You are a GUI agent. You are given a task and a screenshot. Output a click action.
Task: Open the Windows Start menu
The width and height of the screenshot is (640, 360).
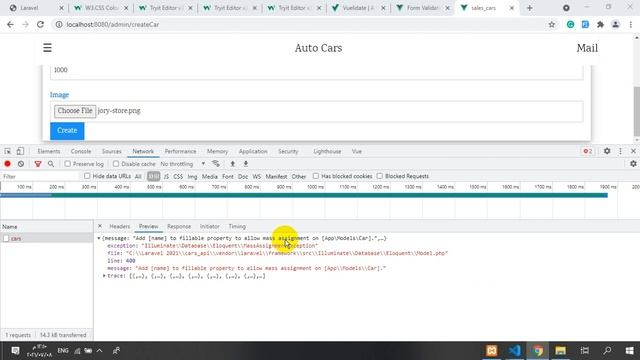629,351
